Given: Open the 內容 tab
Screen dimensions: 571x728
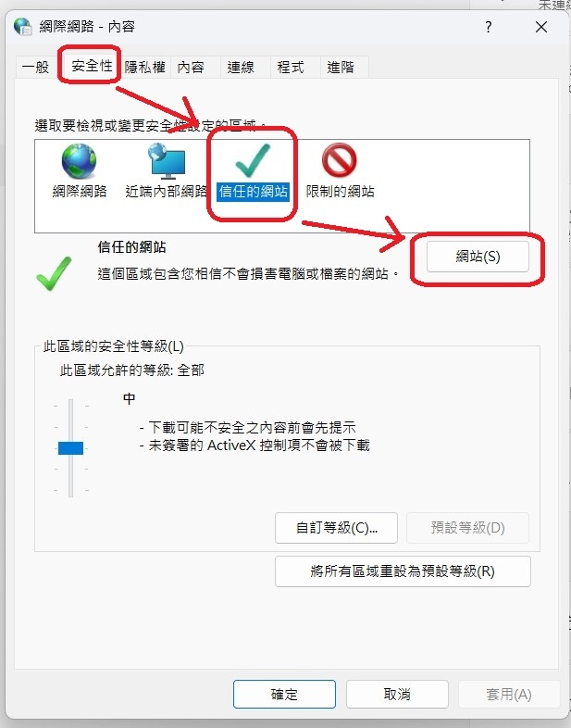Looking at the screenshot, I should coord(191,68).
